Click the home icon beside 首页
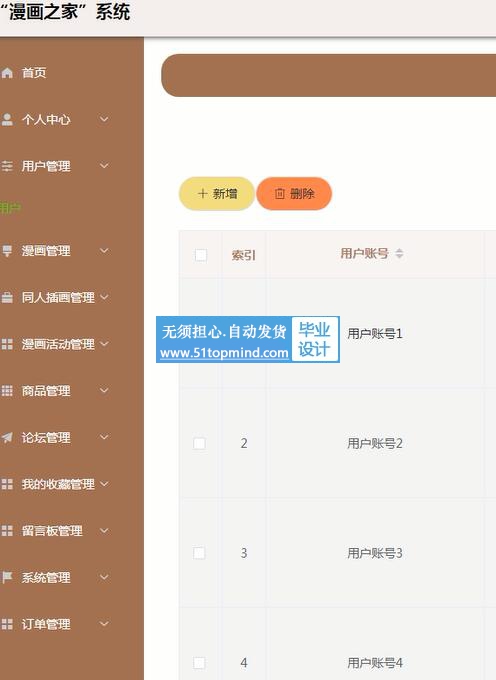496x680 pixels. tap(7, 73)
